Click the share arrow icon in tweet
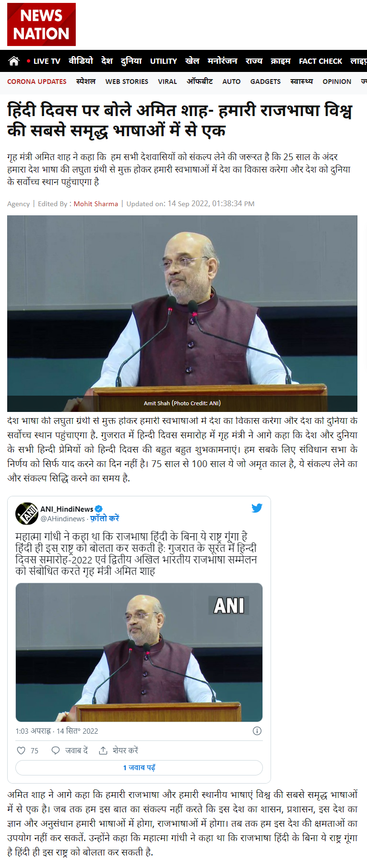The image size is (367, 868). (x=103, y=751)
